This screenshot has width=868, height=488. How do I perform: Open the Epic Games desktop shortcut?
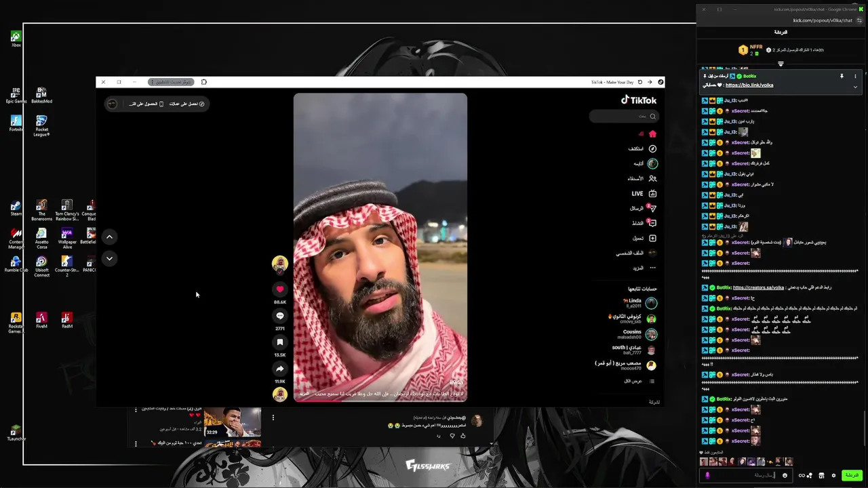point(16,95)
